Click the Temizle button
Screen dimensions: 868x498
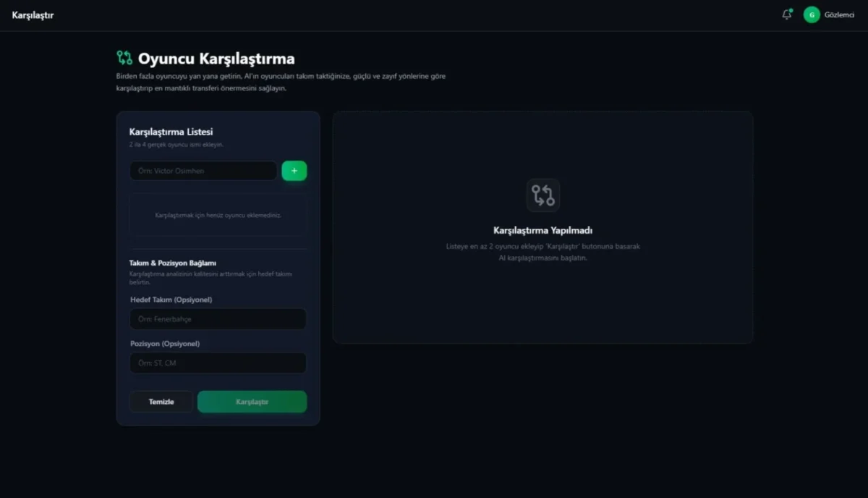tap(161, 402)
